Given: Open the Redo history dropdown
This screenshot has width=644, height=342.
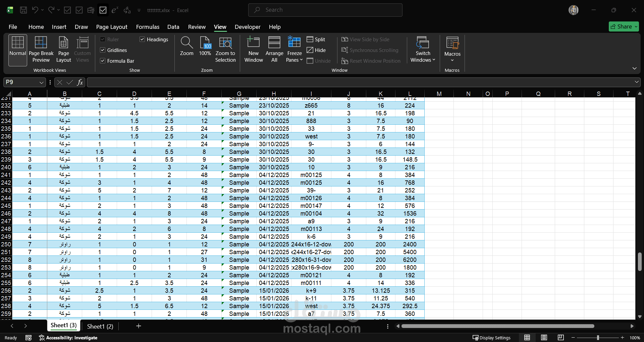Looking at the screenshot, I should [58, 10].
